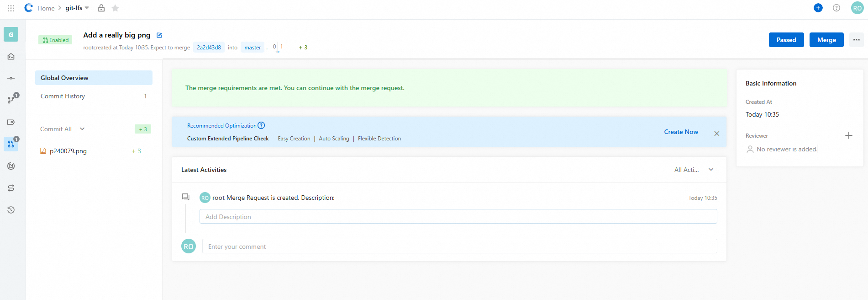Screen dimensions: 868x300
Task: Open the tags sidebar icon
Action: (11, 122)
